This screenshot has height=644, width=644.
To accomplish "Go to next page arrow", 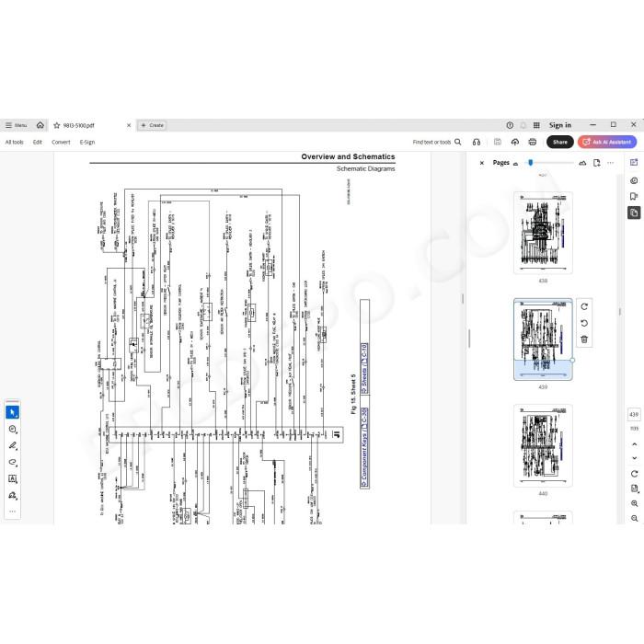I will (634, 457).
